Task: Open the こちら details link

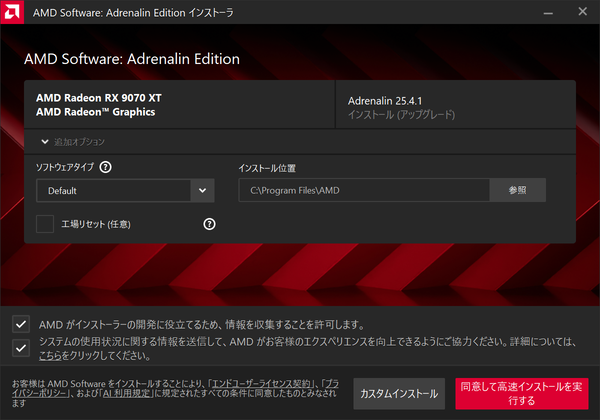Action: click(50, 356)
